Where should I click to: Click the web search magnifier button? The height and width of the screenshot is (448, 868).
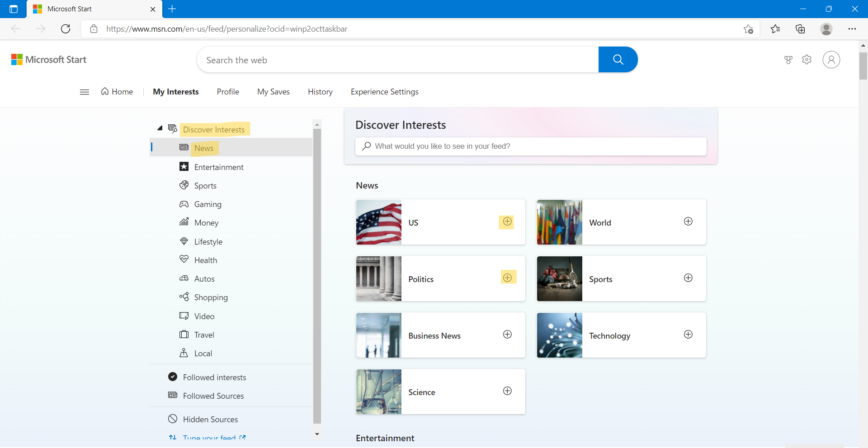click(x=618, y=59)
